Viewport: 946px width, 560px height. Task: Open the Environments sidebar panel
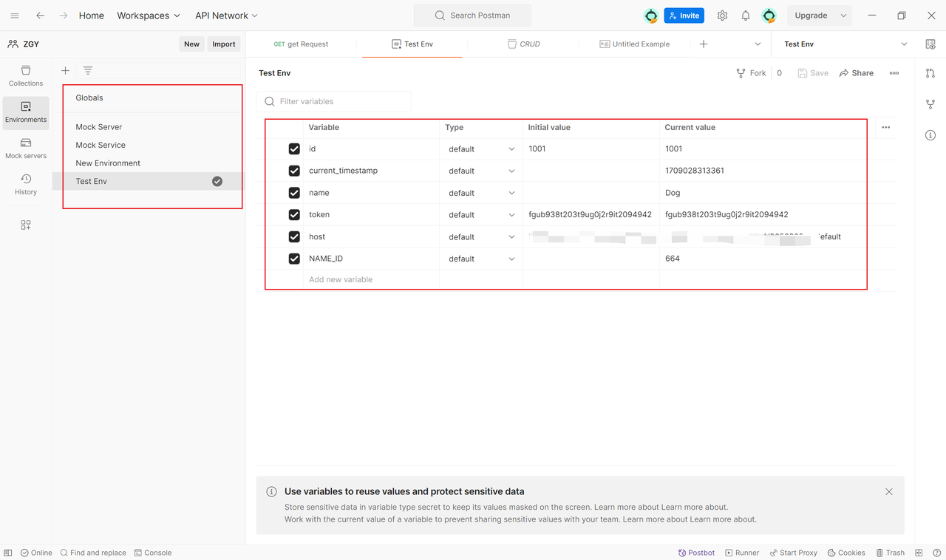tap(26, 112)
